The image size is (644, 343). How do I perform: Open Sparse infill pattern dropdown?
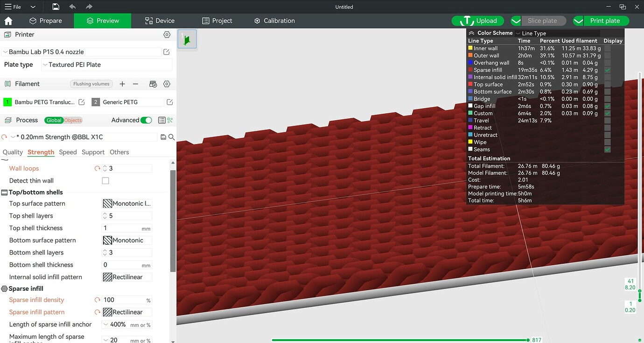[x=127, y=312]
